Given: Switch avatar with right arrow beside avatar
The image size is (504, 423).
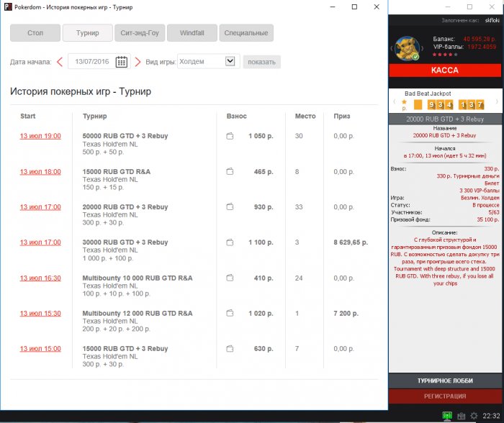Looking at the screenshot, I should tap(422, 48).
